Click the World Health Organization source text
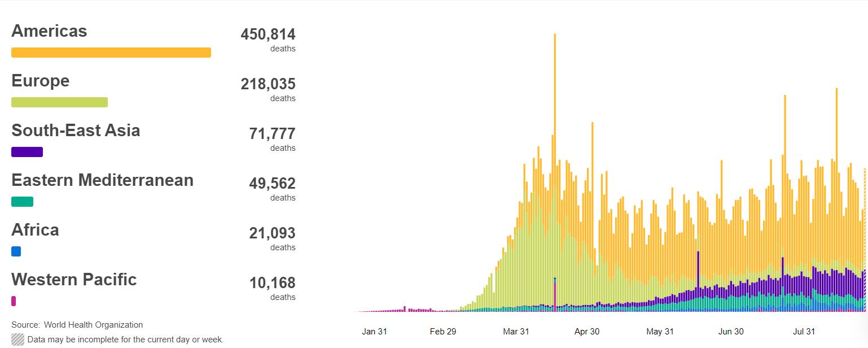868x348 pixels. 93,325
